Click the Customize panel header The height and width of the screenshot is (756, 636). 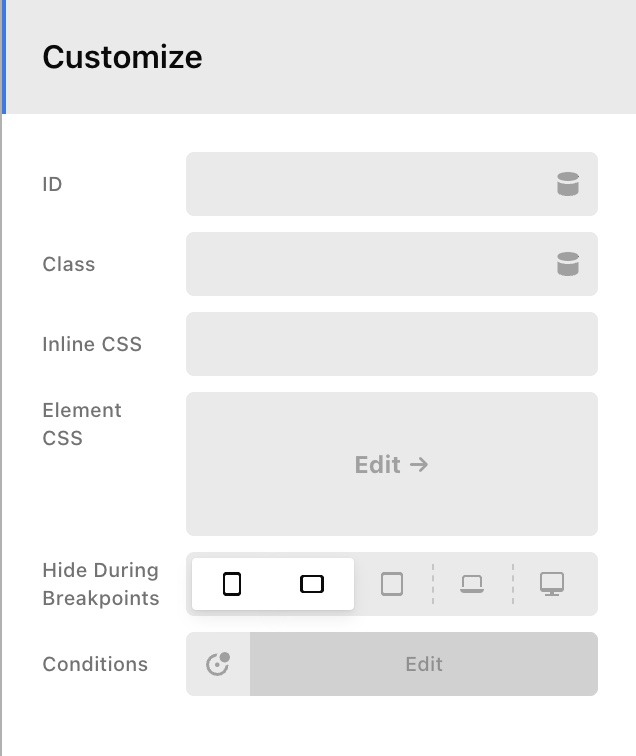[122, 57]
